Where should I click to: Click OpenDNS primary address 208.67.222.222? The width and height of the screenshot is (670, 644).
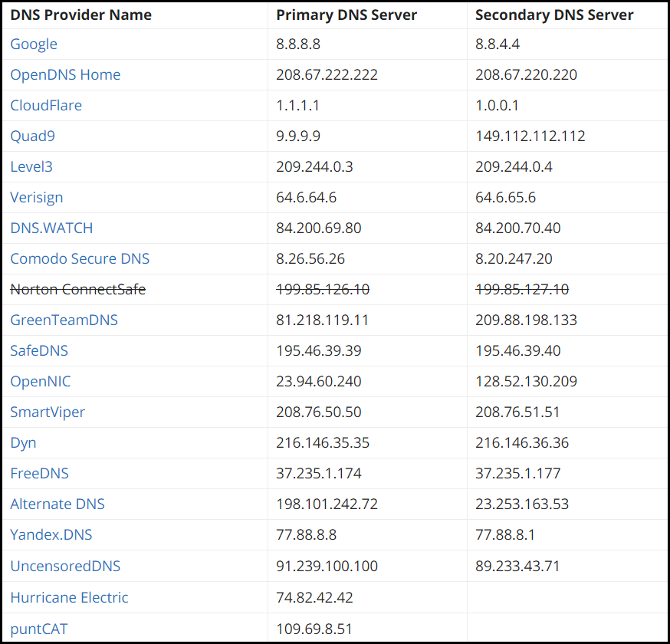[327, 75]
